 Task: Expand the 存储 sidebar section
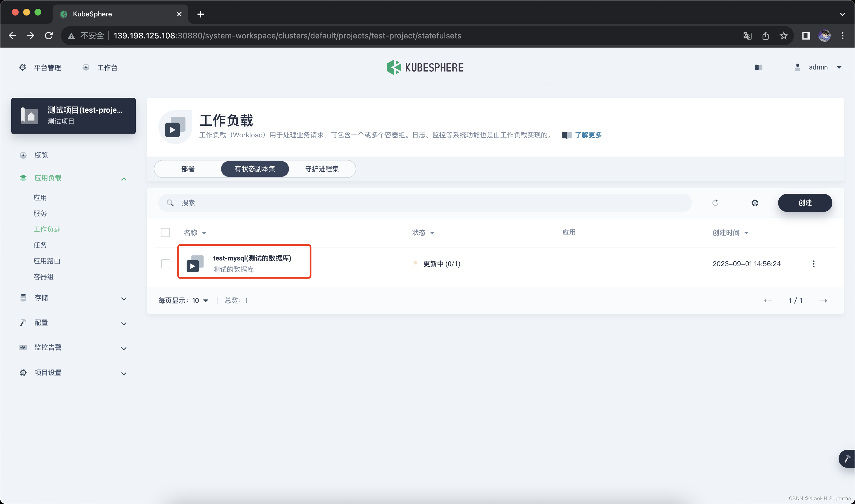coord(124,299)
